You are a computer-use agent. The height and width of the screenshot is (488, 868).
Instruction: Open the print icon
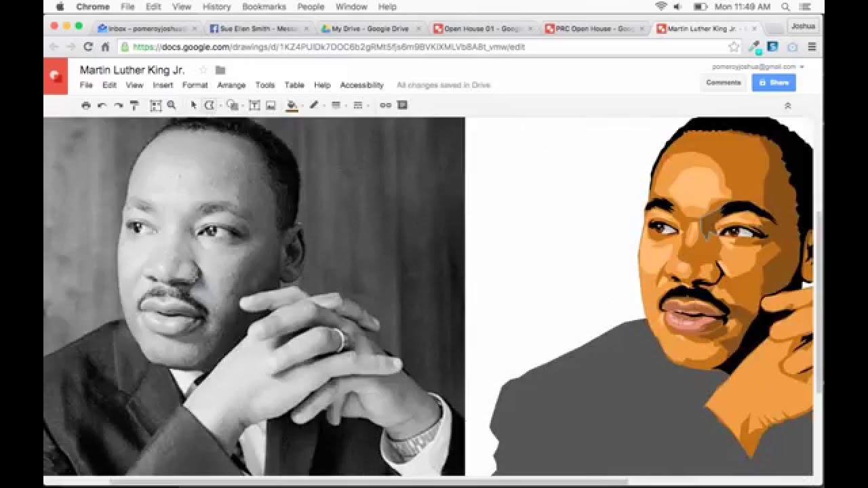pyautogui.click(x=85, y=105)
